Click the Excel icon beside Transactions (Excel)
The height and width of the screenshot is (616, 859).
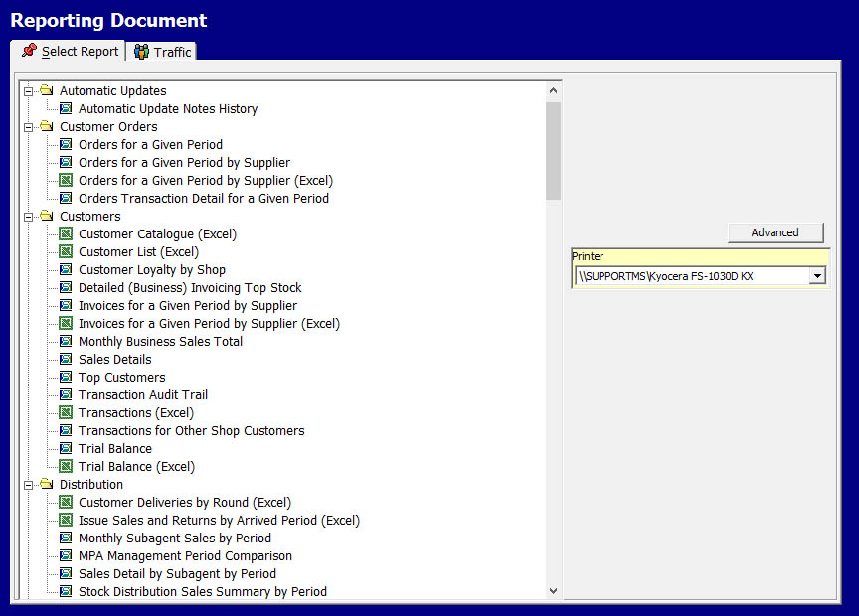[66, 413]
